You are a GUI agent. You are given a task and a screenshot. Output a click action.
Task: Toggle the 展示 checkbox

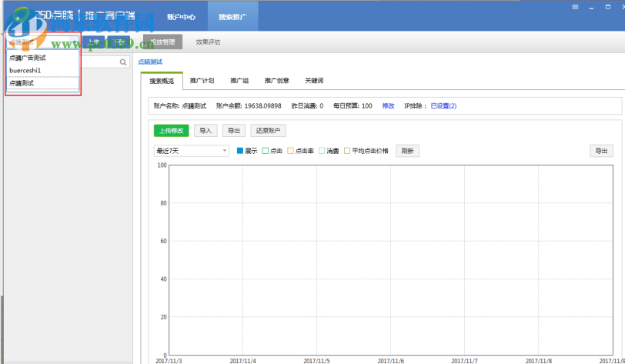(x=240, y=151)
